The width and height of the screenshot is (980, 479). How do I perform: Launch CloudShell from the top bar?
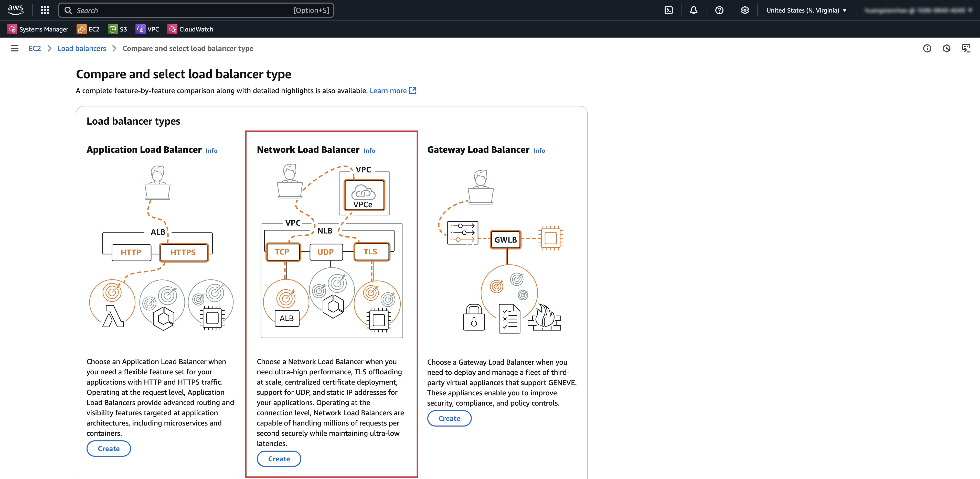668,10
